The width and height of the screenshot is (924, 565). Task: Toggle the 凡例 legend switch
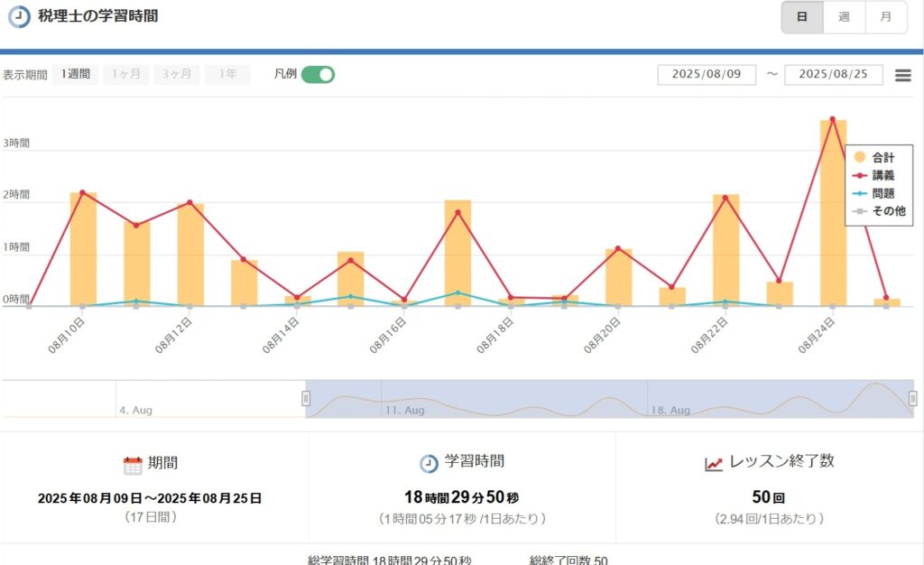click(x=318, y=75)
